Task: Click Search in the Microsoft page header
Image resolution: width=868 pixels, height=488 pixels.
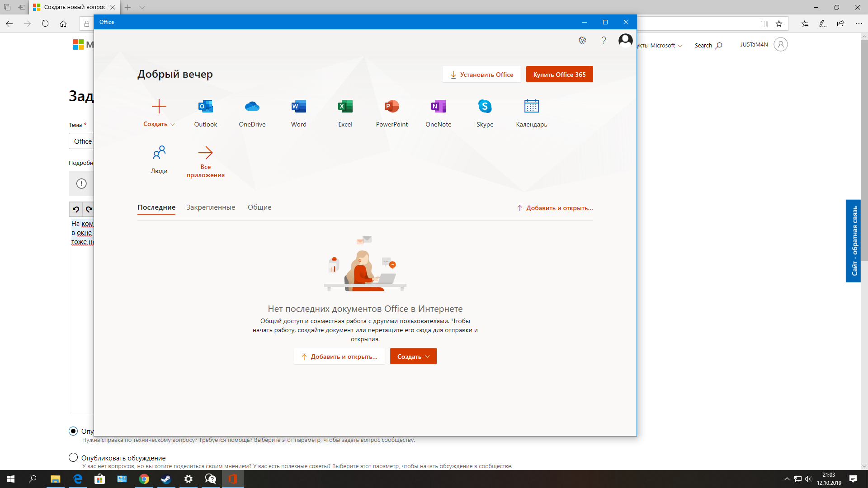Action: 708,46
